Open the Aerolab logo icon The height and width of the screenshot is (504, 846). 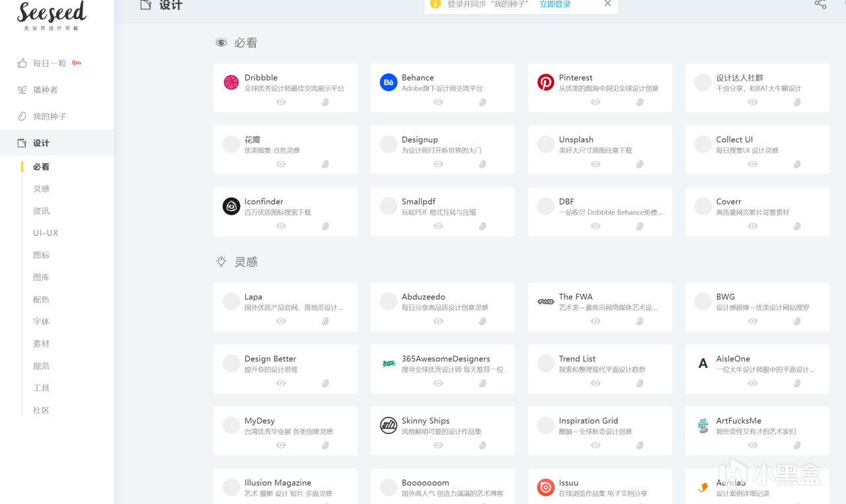point(703,488)
